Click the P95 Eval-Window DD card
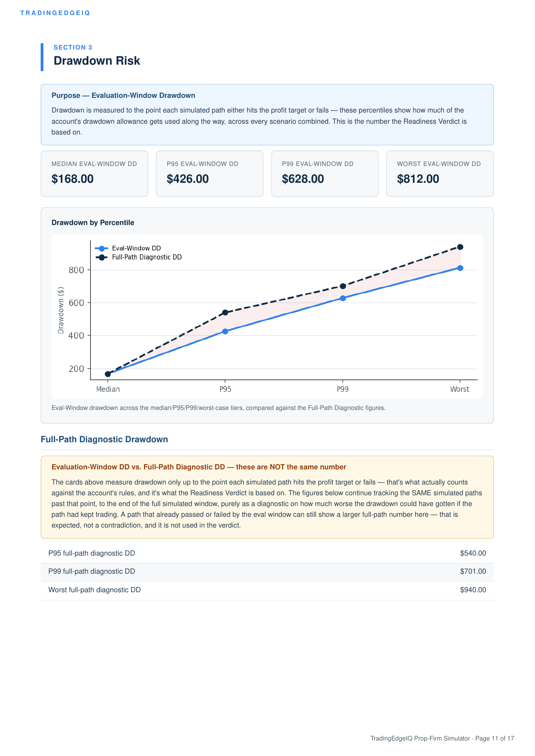This screenshot has width=535, height=756. click(210, 174)
